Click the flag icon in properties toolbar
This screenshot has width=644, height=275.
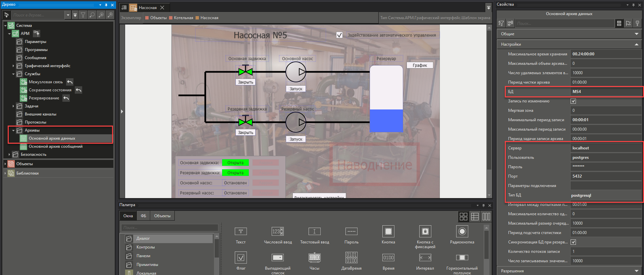[628, 24]
